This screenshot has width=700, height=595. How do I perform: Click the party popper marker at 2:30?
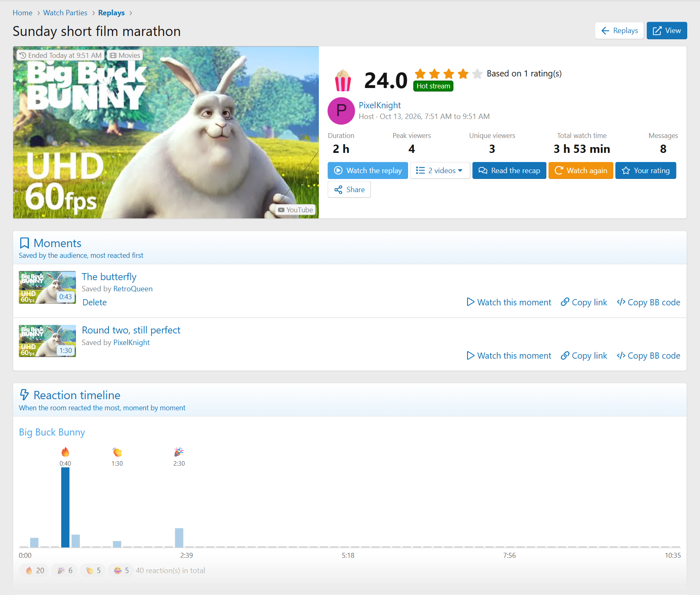coord(179,452)
